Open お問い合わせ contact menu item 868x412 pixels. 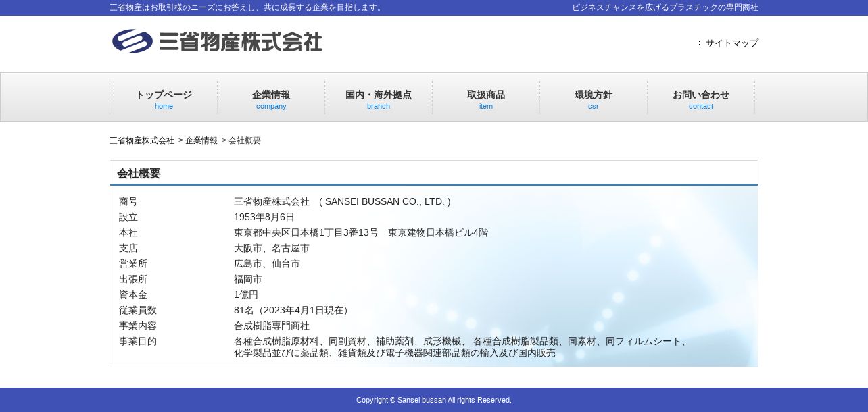(x=701, y=97)
